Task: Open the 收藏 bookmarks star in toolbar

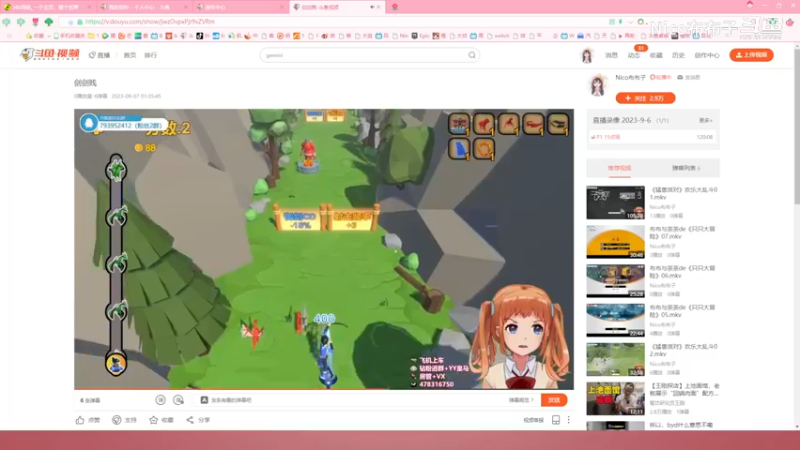Action: click(35, 36)
